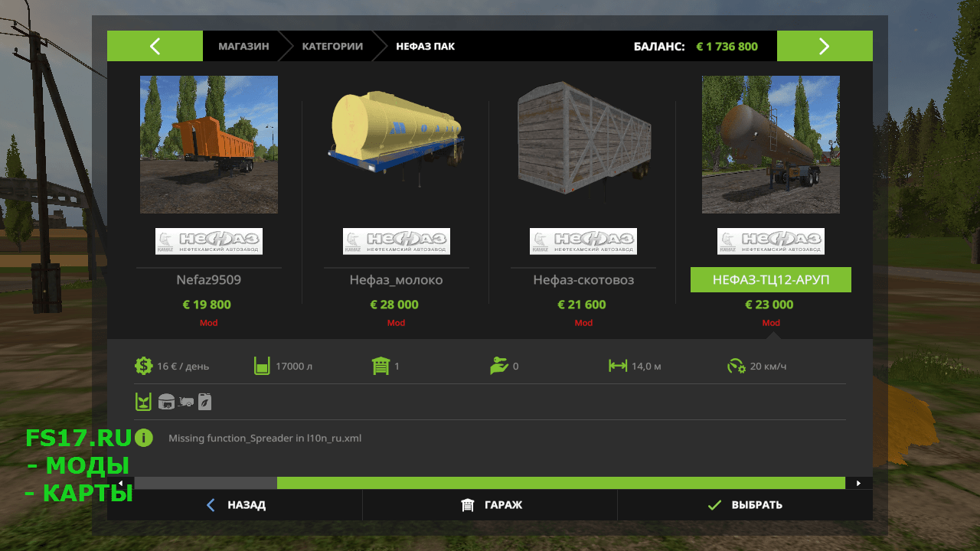Click the checkmark icon beside ВЫБРАТЬ

pos(714,505)
